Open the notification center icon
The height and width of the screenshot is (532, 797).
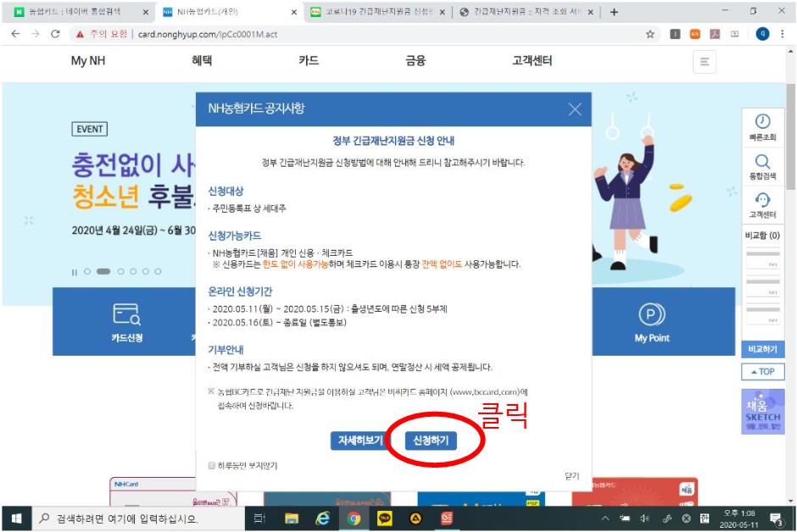pos(776,518)
